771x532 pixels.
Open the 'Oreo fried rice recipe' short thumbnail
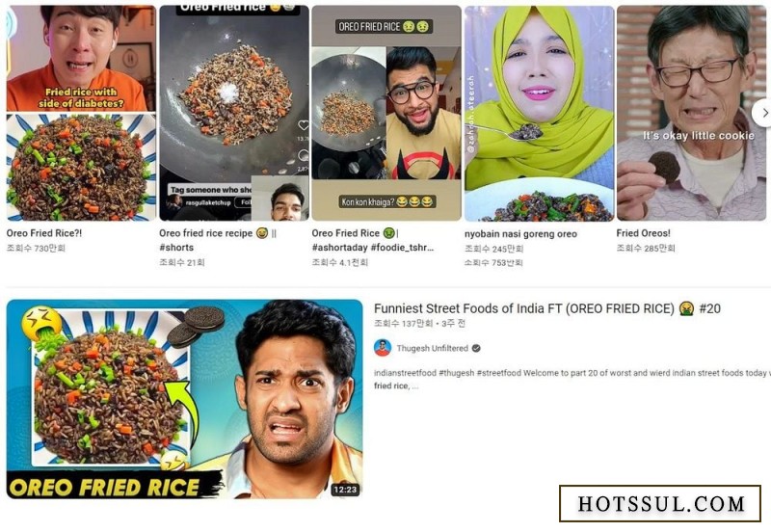234,113
